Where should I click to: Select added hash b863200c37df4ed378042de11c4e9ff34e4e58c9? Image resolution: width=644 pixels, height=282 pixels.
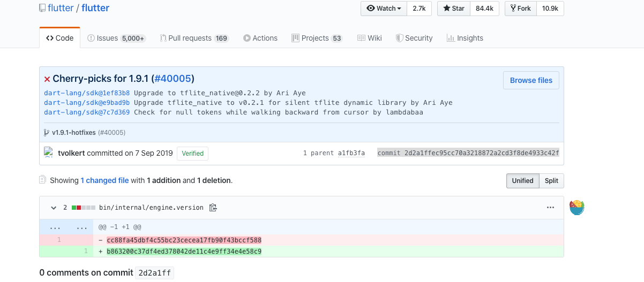pos(184,251)
